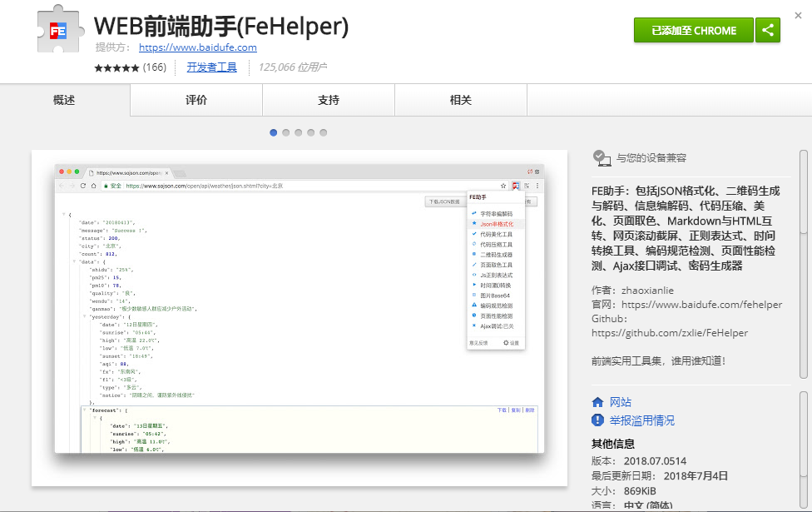Open the 开发者工具 category link
The height and width of the screenshot is (512, 812).
212,67
